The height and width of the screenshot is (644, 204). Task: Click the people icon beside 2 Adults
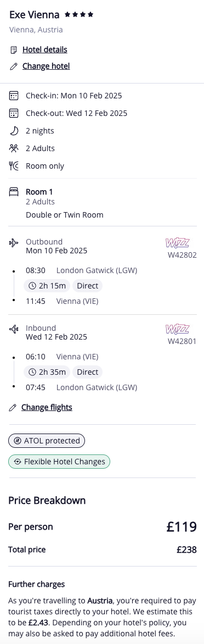pyautogui.click(x=14, y=148)
